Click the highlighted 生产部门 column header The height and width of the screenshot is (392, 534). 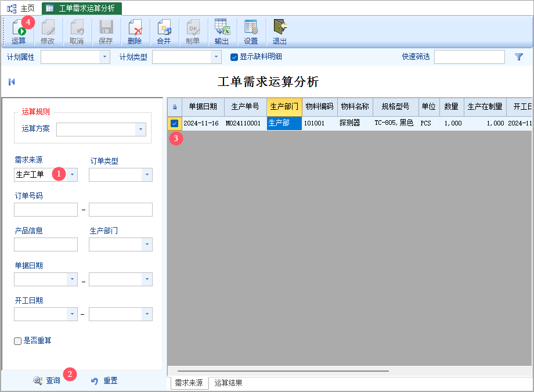click(x=284, y=107)
